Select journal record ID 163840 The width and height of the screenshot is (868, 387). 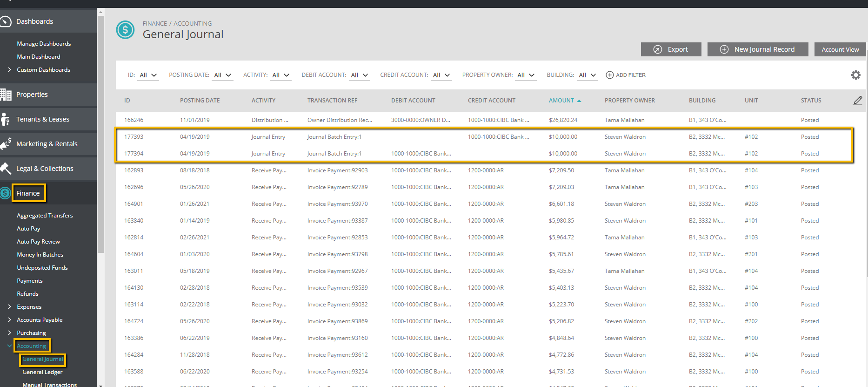coord(134,221)
